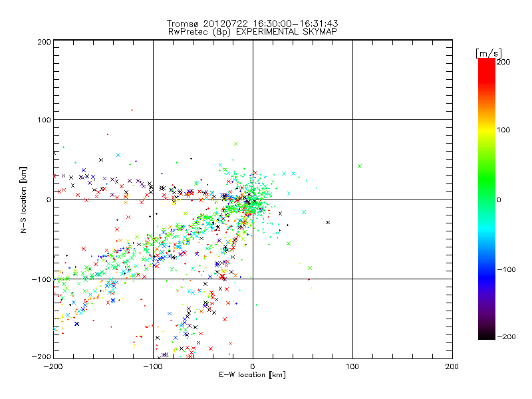Click the subtitle "RwPretec (8p) EXPERIMENTAL SKYMAP"
Screen dimensions: 532x399
(253, 32)
